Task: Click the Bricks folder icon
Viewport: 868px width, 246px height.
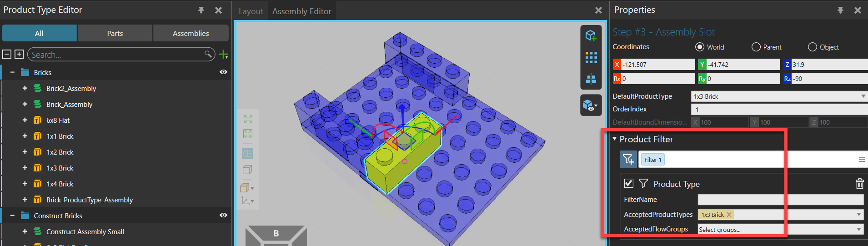Action: point(25,72)
